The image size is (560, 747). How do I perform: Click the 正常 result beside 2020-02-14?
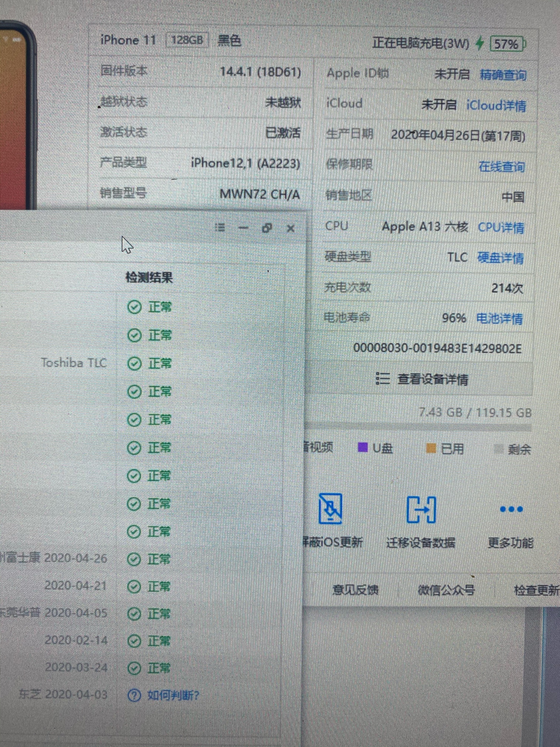(149, 641)
